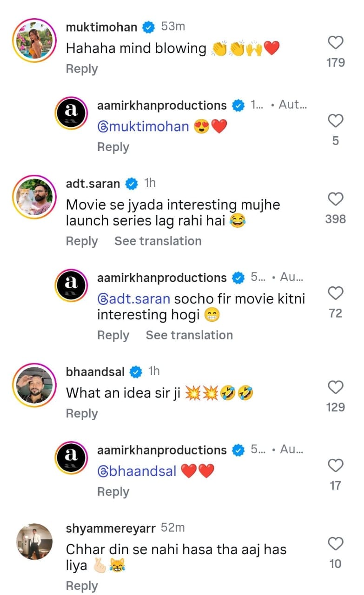Image resolution: width=364 pixels, height=595 pixels.
Task: Heart the "What an idea sir ji" comment
Action: click(x=335, y=387)
